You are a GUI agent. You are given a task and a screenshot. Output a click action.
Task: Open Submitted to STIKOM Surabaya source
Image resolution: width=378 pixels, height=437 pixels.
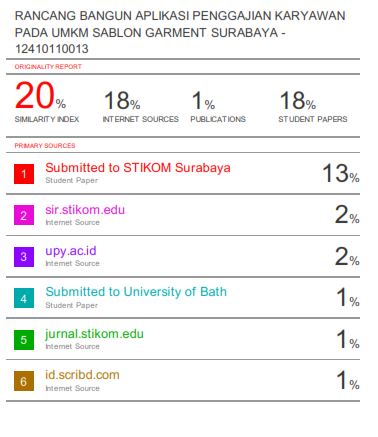pyautogui.click(x=138, y=168)
